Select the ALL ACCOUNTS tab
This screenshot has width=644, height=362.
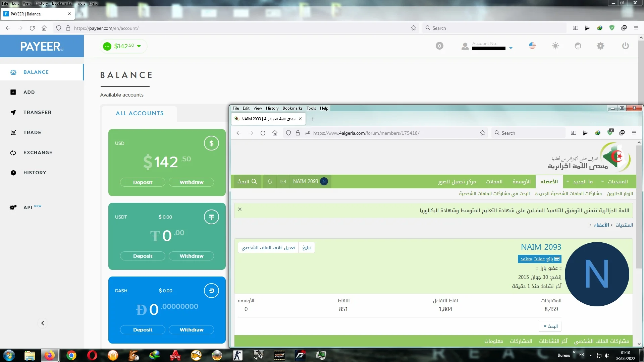[x=140, y=113]
